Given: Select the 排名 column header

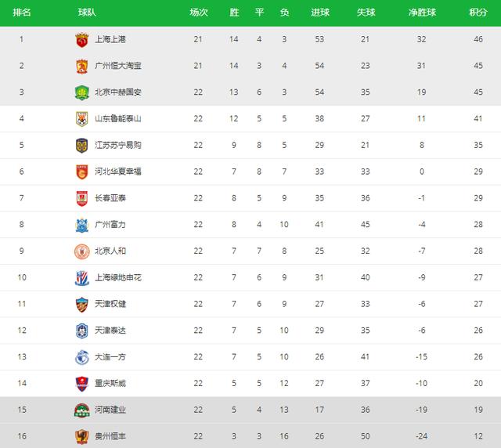Looking at the screenshot, I should click(22, 13).
